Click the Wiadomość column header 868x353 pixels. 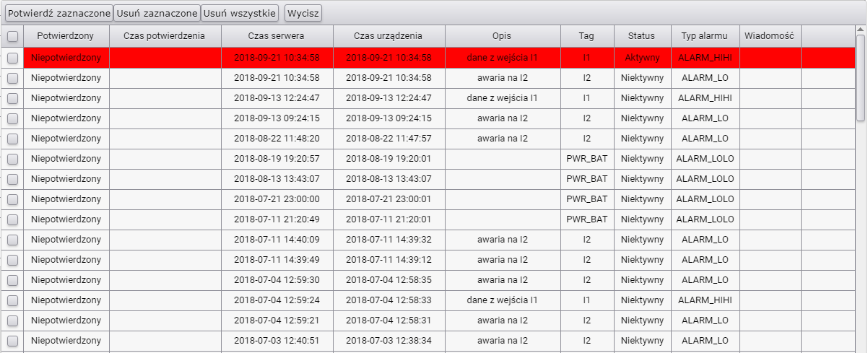pos(769,35)
